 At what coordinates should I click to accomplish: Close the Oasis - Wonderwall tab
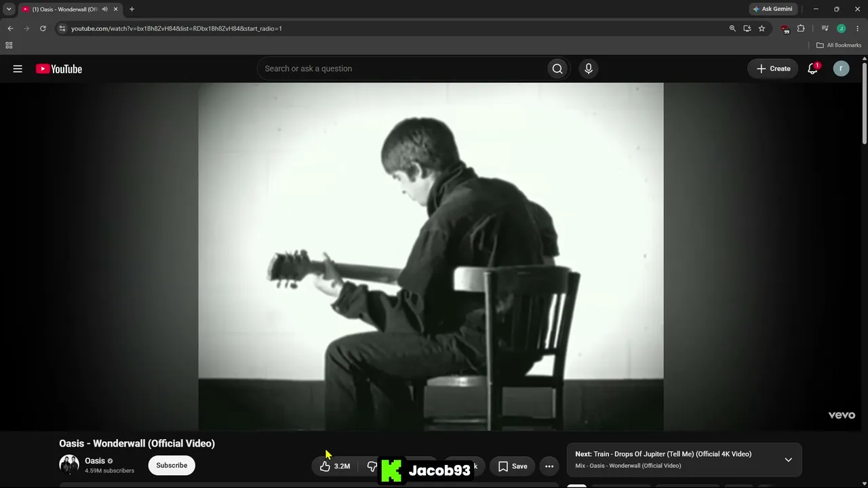pos(115,9)
